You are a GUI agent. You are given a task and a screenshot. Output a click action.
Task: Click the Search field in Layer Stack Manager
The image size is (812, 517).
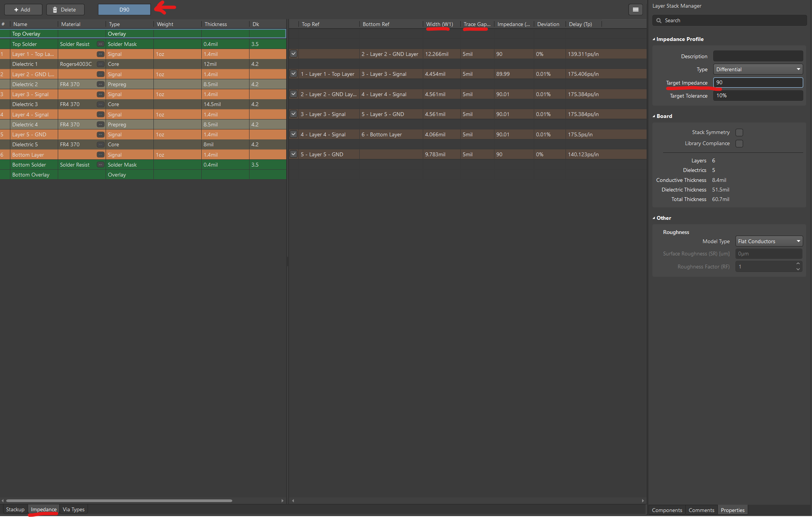(x=729, y=21)
